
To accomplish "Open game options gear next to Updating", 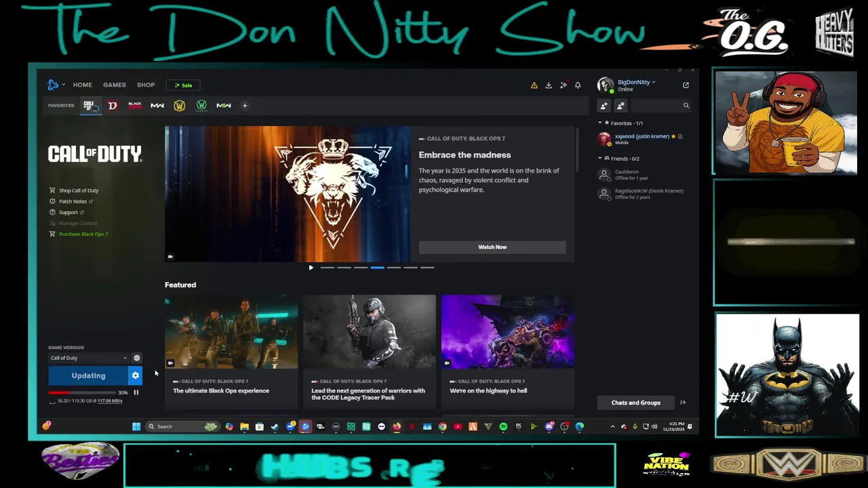I will (x=136, y=375).
